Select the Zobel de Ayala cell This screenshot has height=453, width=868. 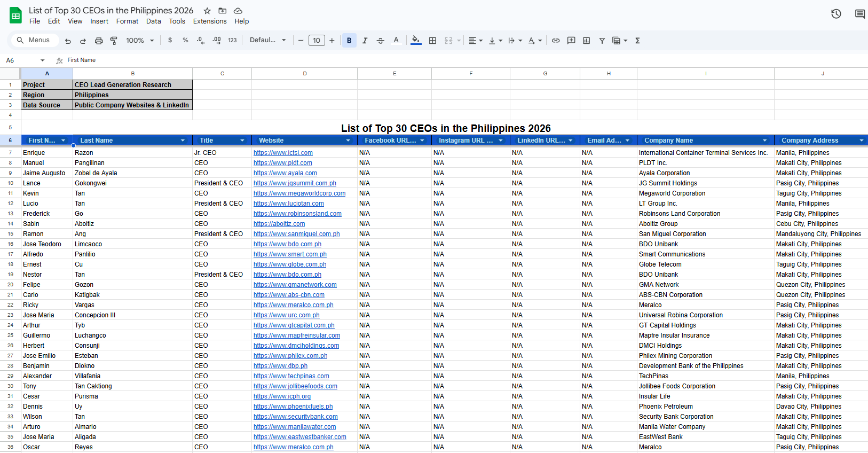tap(132, 173)
